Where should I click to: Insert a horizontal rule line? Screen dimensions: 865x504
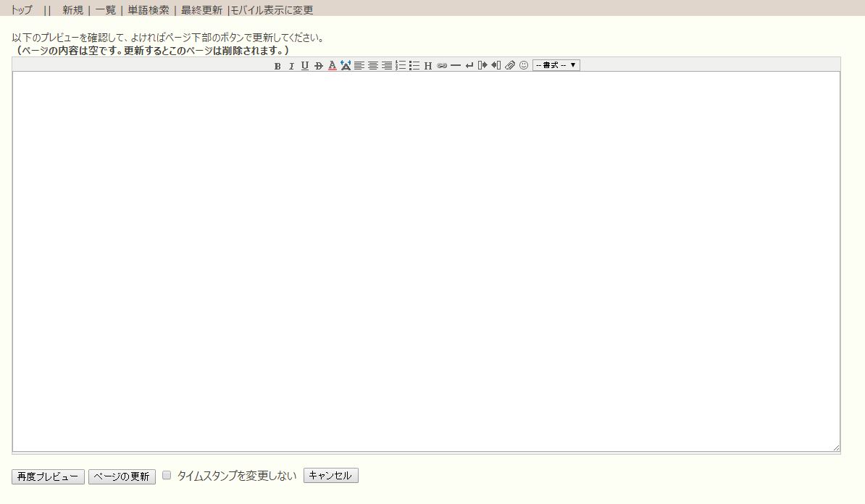[456, 66]
